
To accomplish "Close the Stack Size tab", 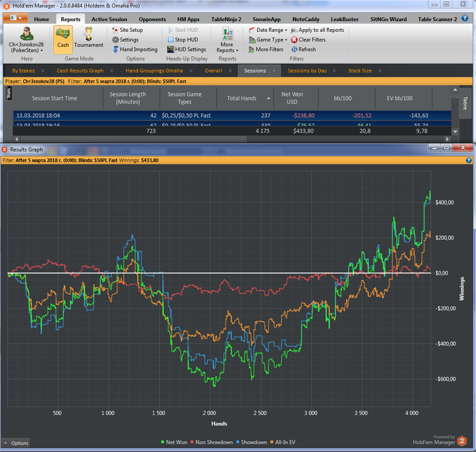I will (x=379, y=71).
